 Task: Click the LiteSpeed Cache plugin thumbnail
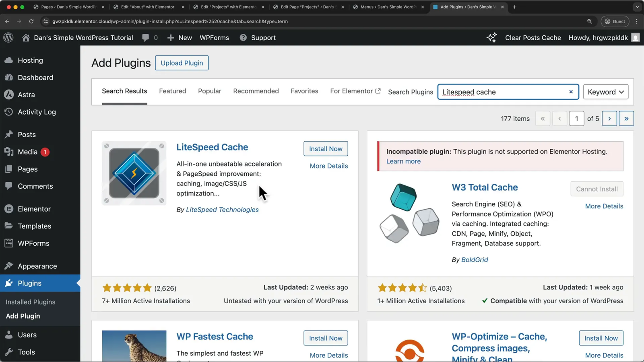point(134,173)
